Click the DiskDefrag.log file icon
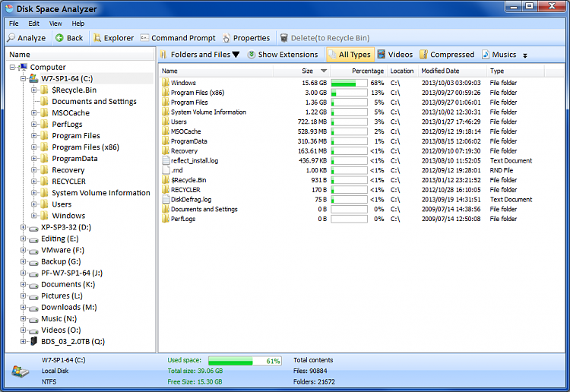The height and width of the screenshot is (392, 570). 166,199
